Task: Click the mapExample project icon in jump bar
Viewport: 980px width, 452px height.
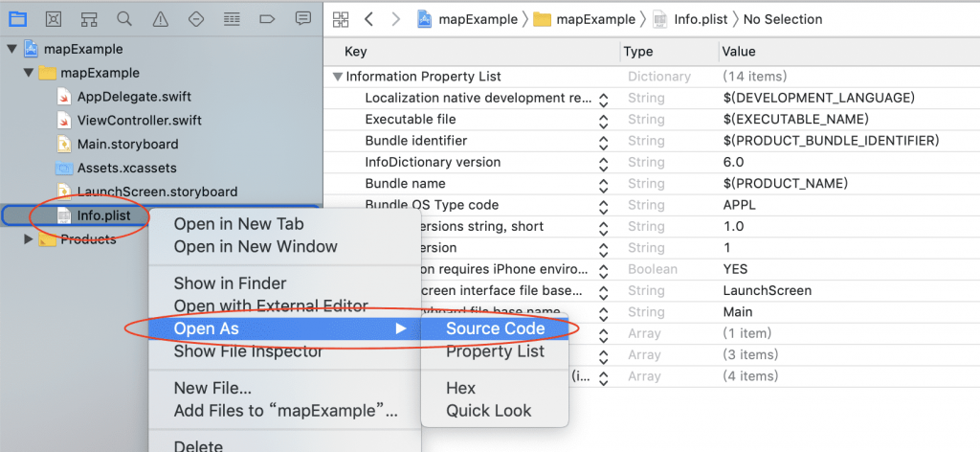Action: tap(426, 19)
